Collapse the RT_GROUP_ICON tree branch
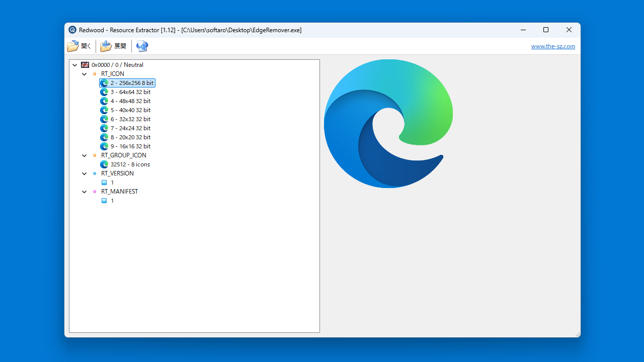This screenshot has height=362, width=644. [85, 155]
